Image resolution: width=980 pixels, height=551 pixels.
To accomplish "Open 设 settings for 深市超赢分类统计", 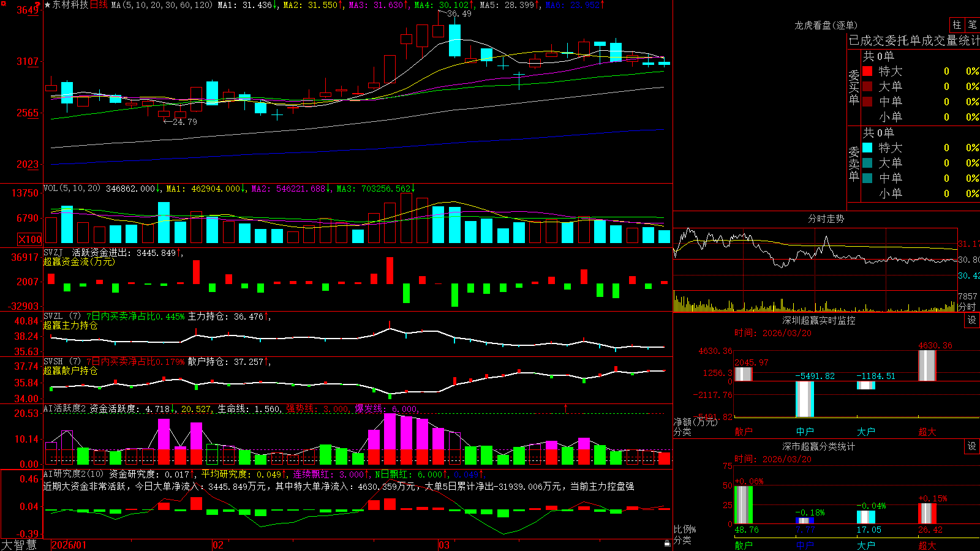I will tap(972, 446).
